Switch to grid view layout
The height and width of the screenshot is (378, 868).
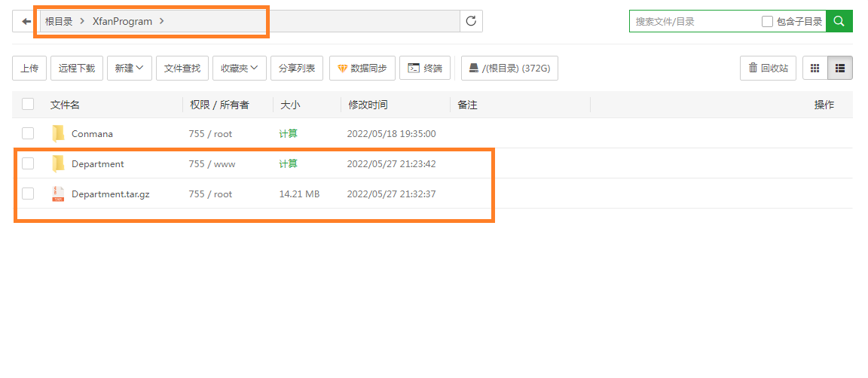[815, 68]
